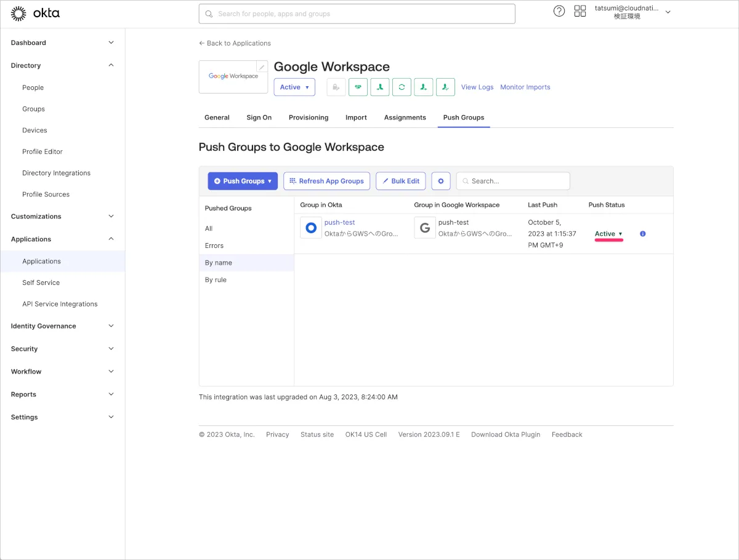
Task: Click the Refresh App Groups button
Action: click(x=326, y=181)
